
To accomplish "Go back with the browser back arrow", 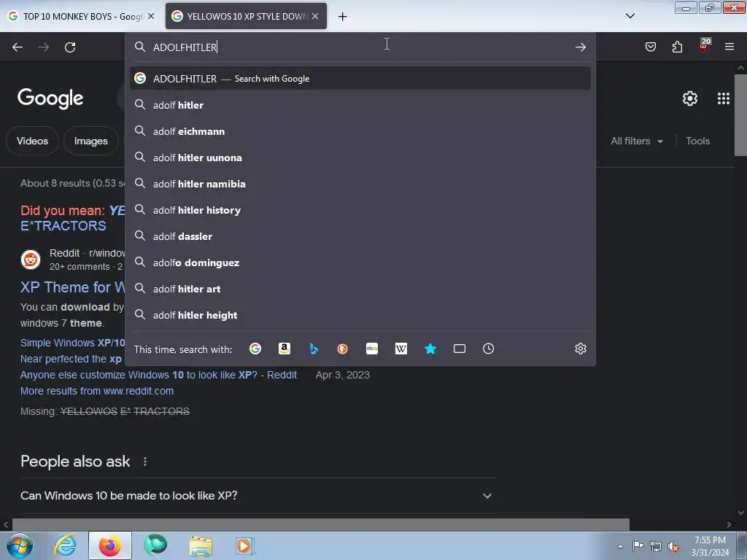I will [18, 47].
